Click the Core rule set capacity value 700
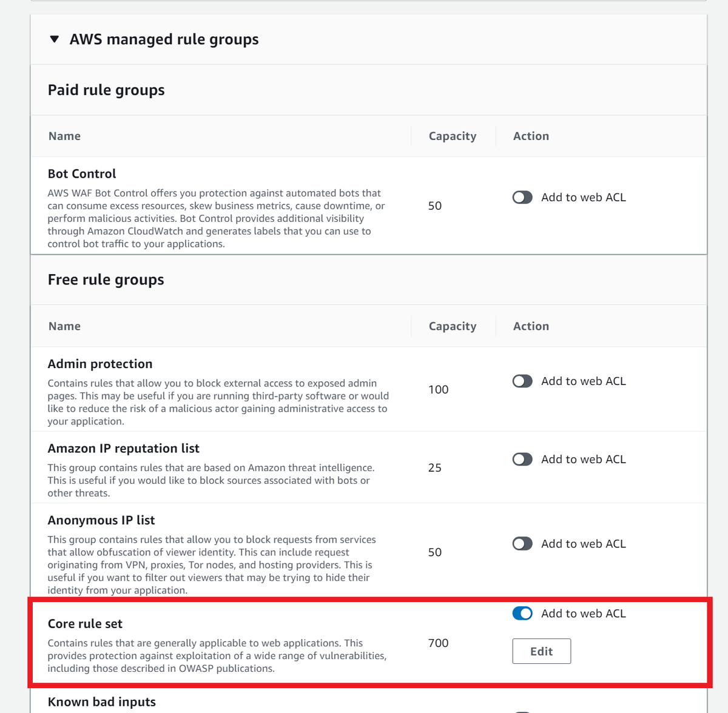This screenshot has height=713, width=728. pyautogui.click(x=439, y=643)
